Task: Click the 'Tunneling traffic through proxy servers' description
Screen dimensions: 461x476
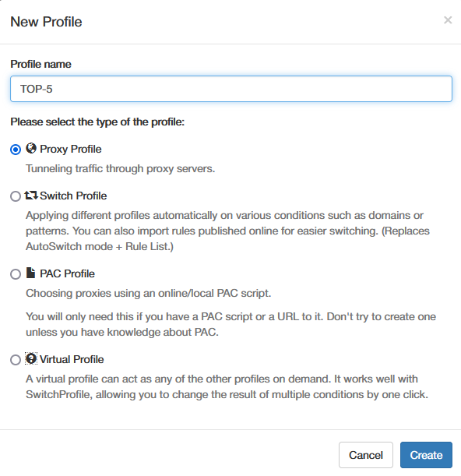Action: coord(120,168)
